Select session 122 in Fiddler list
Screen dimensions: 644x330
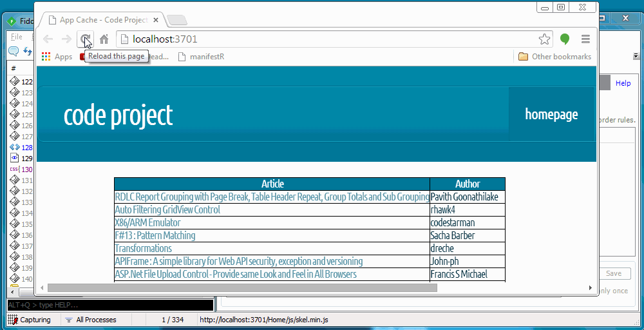click(21, 81)
